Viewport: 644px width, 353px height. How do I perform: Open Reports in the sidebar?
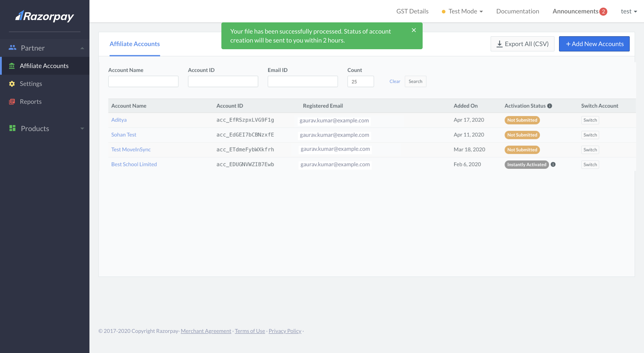(x=45, y=102)
